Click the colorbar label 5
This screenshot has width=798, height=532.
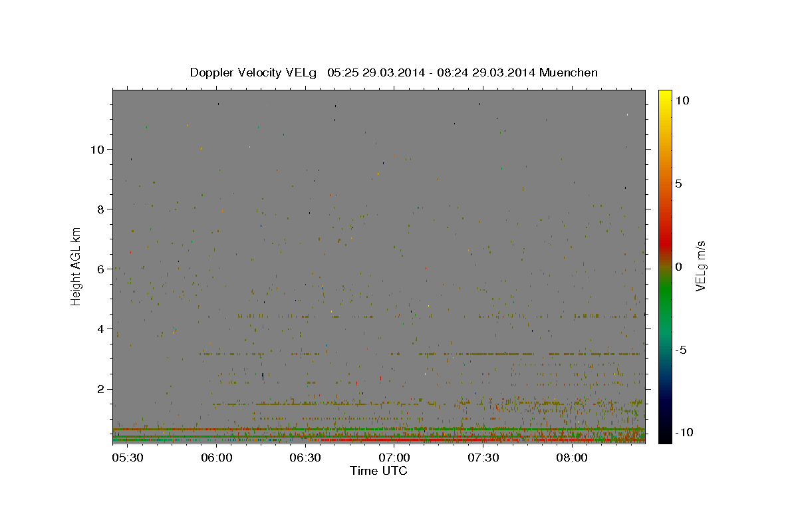pos(678,183)
